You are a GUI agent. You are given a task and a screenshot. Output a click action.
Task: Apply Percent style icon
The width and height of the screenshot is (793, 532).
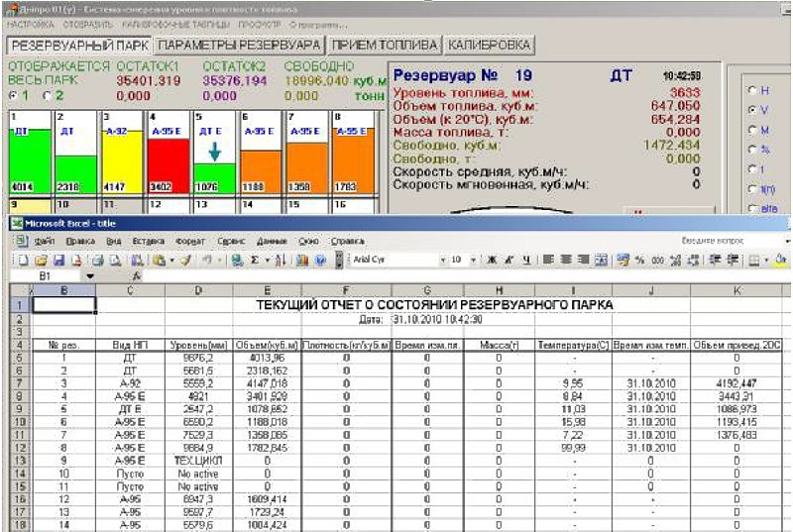point(639,260)
